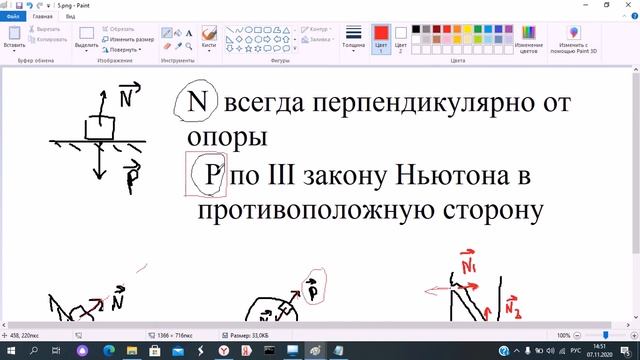Open the Windows Start menu
The width and height of the screenshot is (640, 360).
[x=11, y=351]
